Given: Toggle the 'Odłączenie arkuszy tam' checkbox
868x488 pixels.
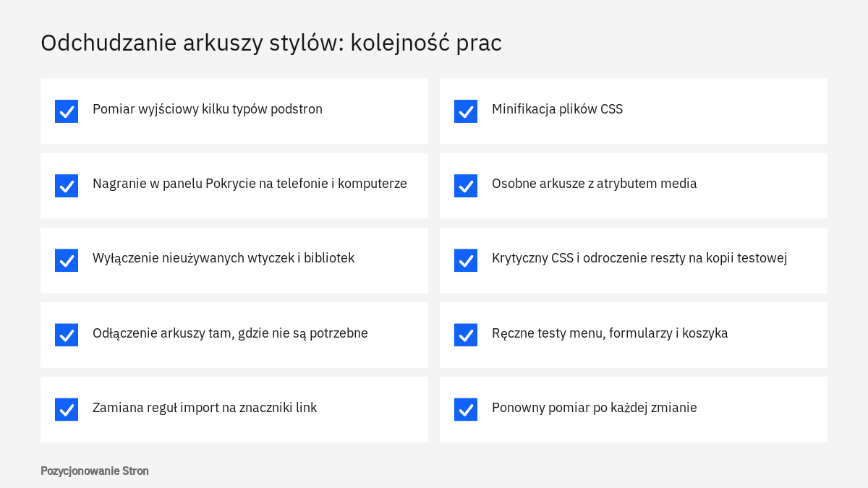Looking at the screenshot, I should (x=67, y=335).
